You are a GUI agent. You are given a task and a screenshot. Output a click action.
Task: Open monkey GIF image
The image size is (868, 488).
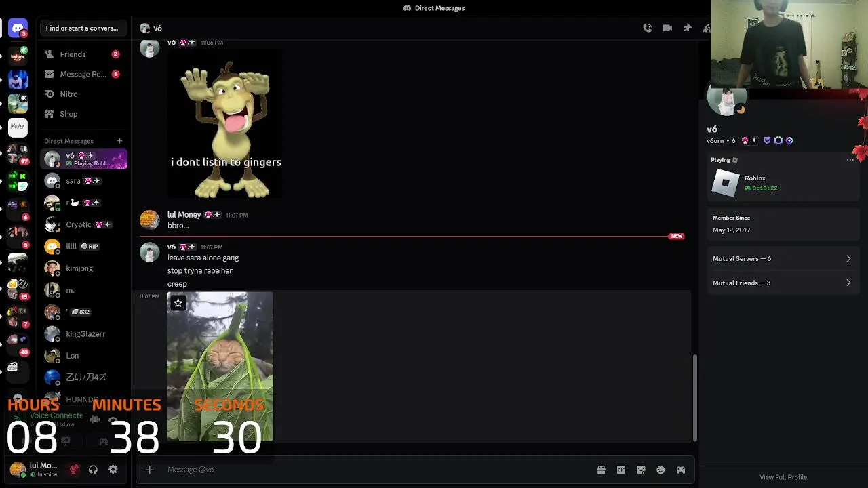pyautogui.click(x=225, y=123)
